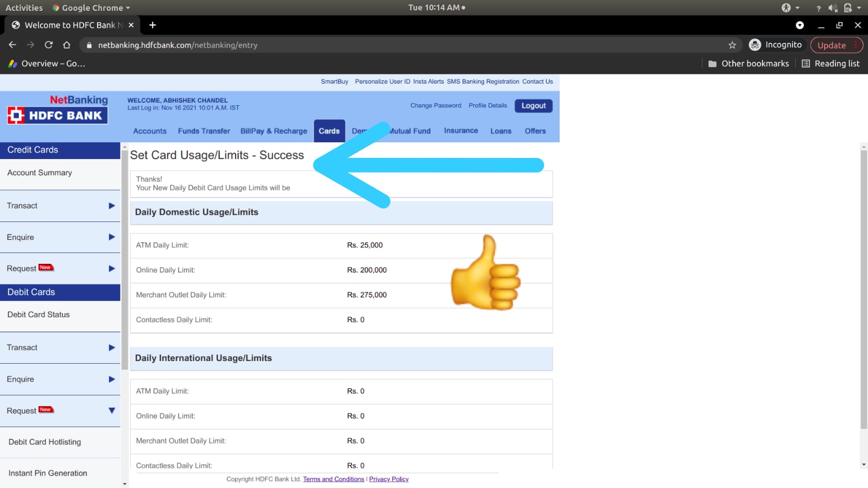Viewport: 868px width, 488px height.
Task: Open a new tab with the plus icon
Action: (153, 25)
